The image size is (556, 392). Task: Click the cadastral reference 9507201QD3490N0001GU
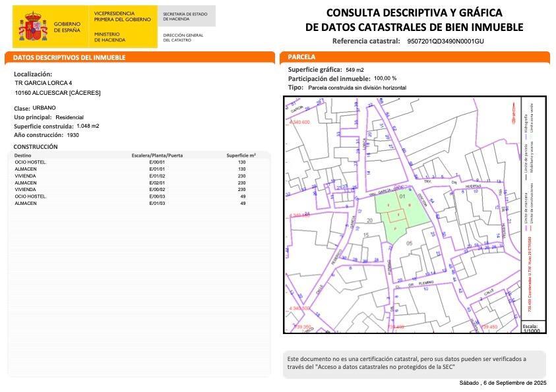445,41
